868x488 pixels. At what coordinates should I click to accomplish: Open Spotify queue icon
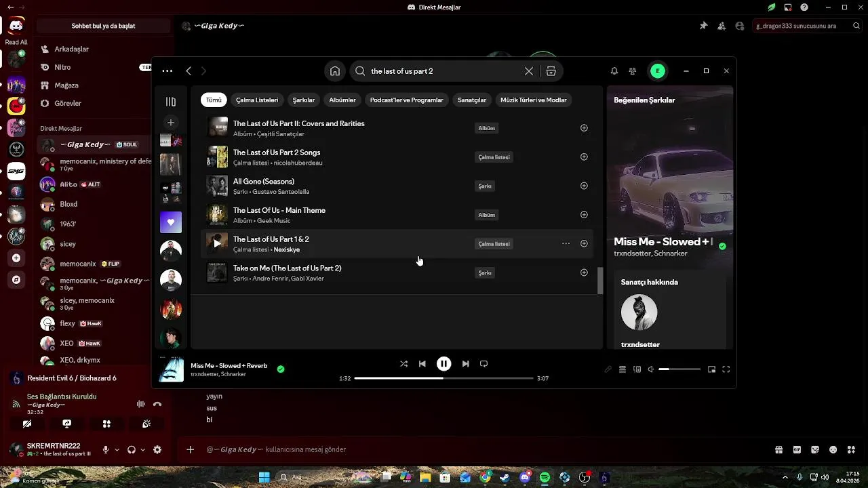click(623, 369)
